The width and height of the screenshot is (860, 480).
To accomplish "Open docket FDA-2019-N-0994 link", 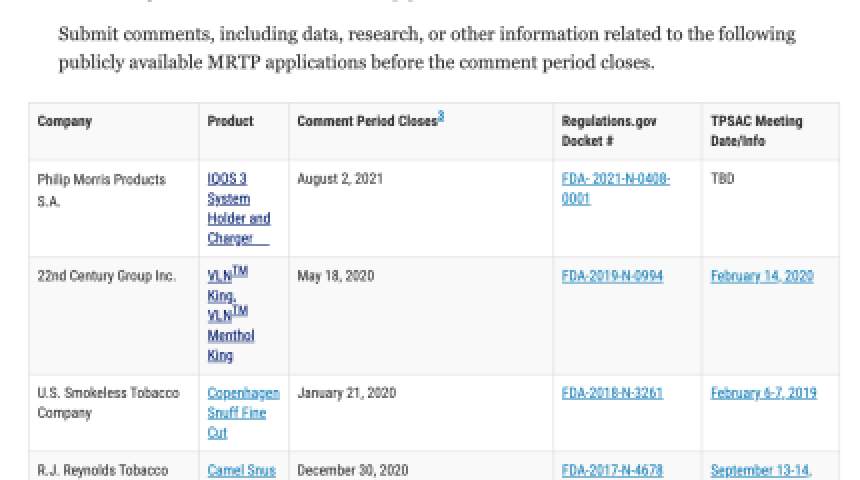I will click(612, 277).
